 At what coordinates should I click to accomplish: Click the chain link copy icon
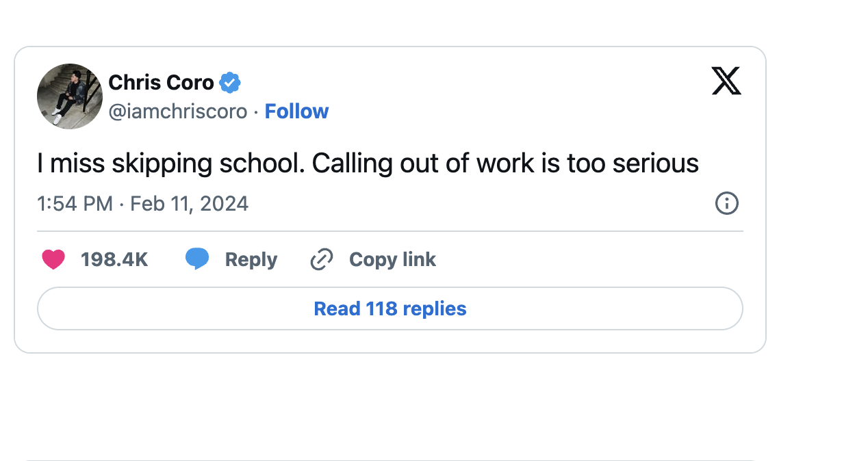[321, 260]
